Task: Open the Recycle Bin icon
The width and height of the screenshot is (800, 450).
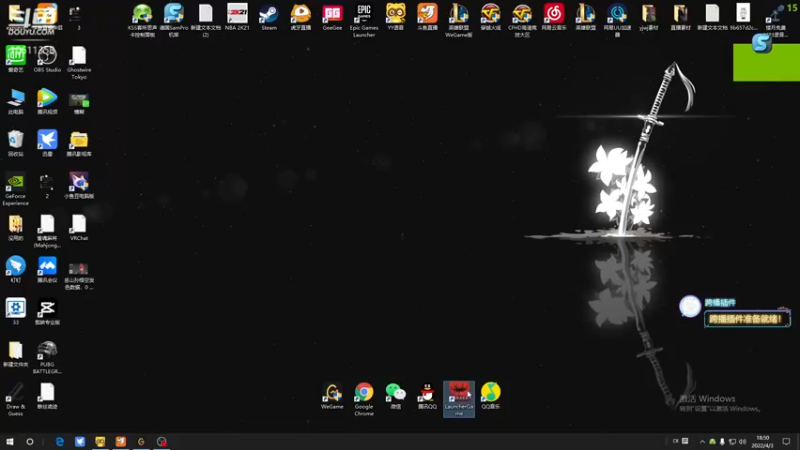Action: coord(15,143)
